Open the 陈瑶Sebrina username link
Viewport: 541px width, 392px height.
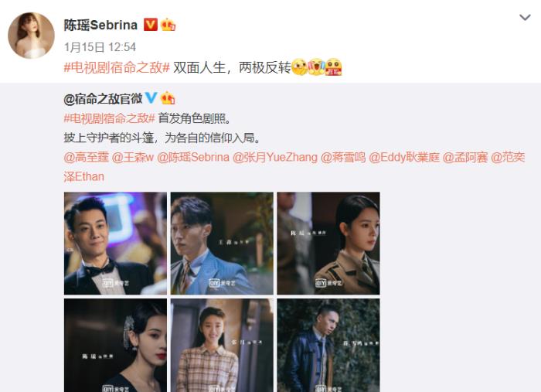[100, 25]
